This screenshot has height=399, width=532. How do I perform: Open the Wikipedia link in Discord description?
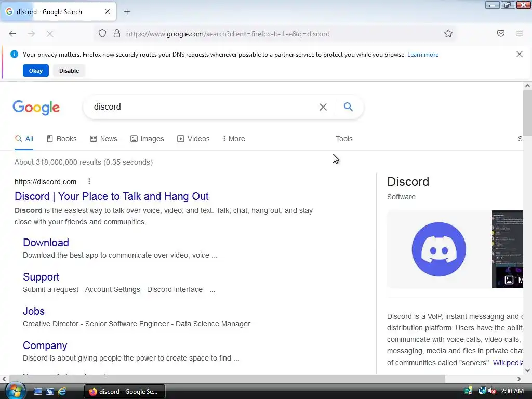pyautogui.click(x=508, y=363)
